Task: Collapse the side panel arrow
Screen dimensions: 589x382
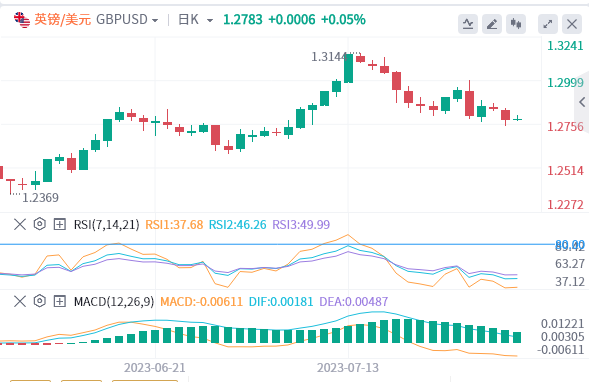Action: coord(582,102)
